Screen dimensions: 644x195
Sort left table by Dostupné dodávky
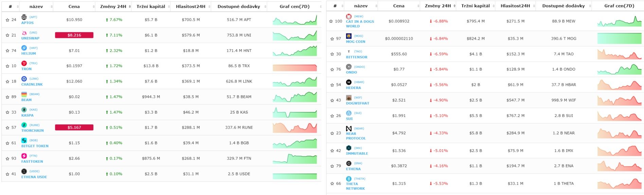pos(239,6)
